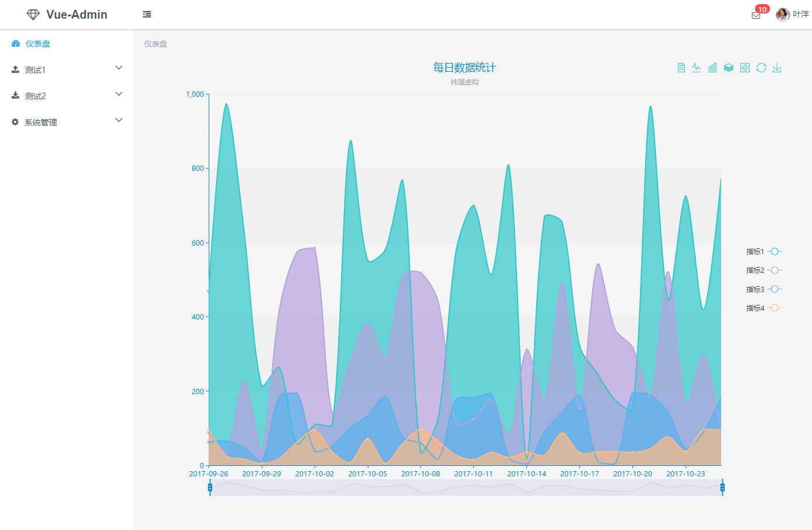Screen dimensions: 812x530
Task: Expand the 测试2 sidebar menu
Action: click(x=67, y=96)
